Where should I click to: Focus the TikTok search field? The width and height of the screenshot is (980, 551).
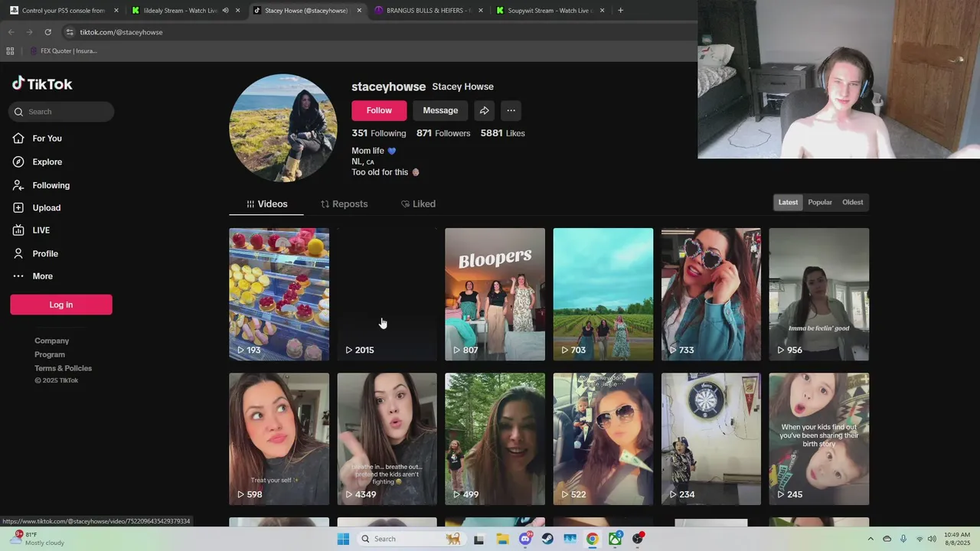tap(61, 112)
